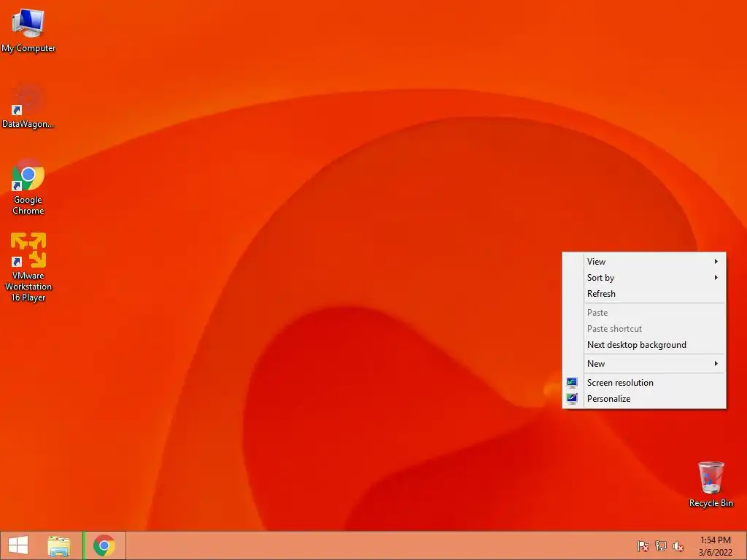The width and height of the screenshot is (747, 560).
Task: Select VMware Workstation 16 Player shortcut
Action: tap(28, 267)
